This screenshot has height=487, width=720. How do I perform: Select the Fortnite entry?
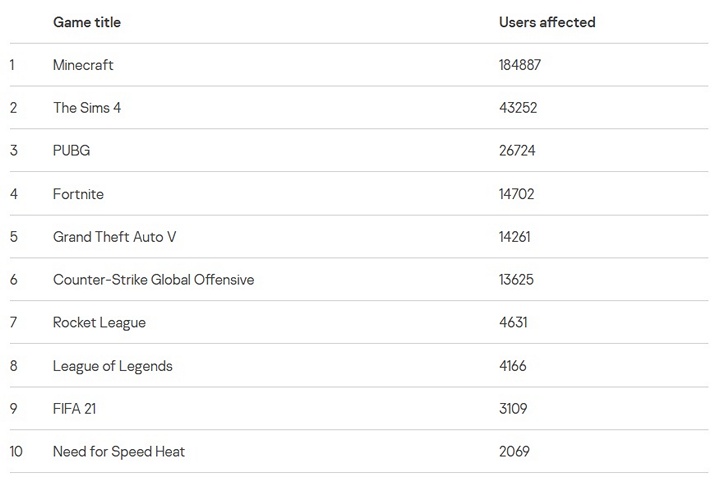click(78, 194)
